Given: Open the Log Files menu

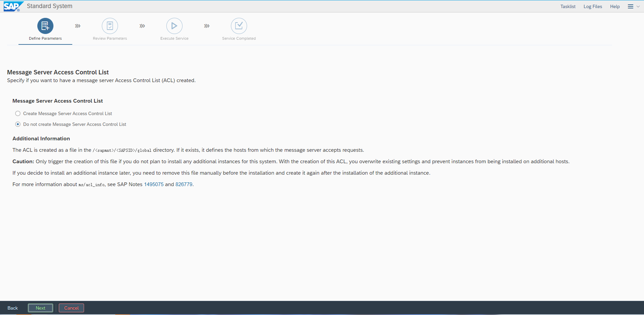Looking at the screenshot, I should (x=593, y=6).
